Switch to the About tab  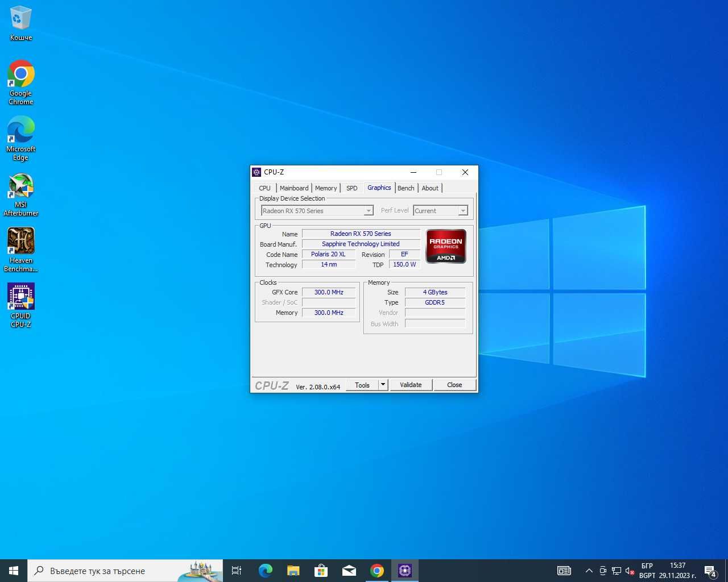pos(430,188)
